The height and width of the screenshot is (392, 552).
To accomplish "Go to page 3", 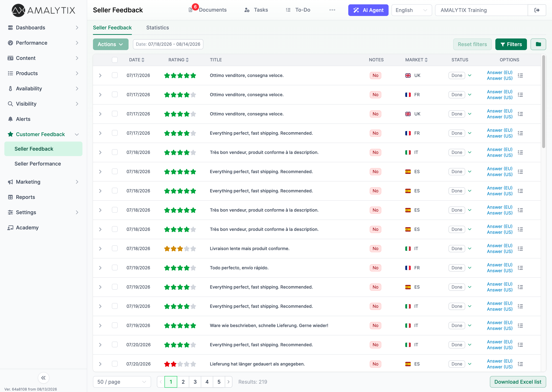I will point(195,382).
